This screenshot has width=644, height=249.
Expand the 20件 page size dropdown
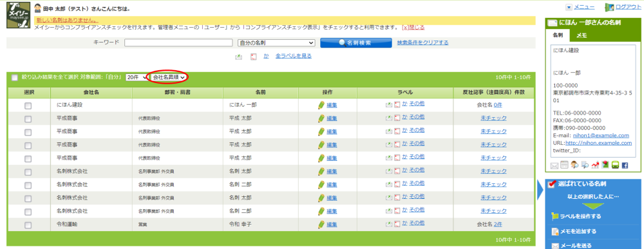coord(137,77)
